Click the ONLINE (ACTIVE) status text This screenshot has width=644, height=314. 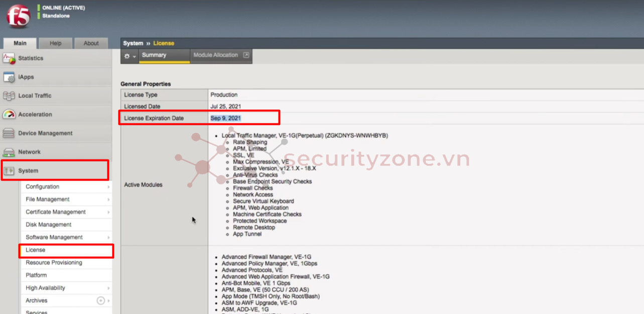point(64,8)
